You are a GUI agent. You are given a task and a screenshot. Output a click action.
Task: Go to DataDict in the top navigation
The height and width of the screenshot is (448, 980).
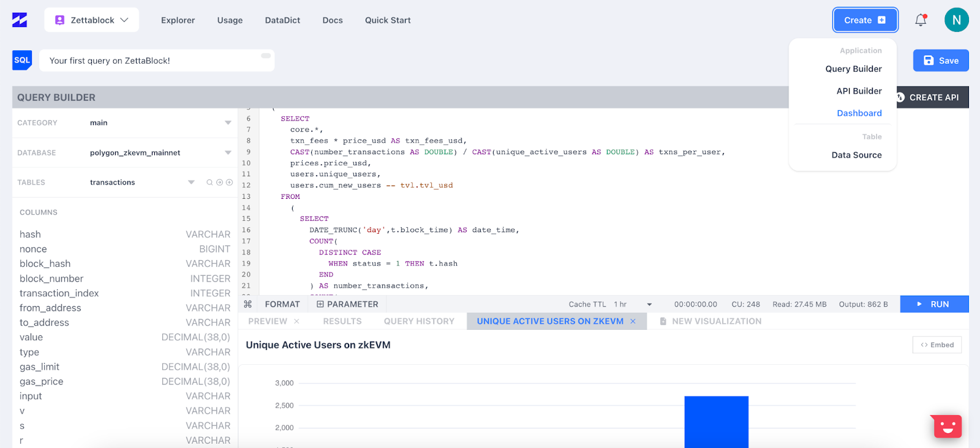pyautogui.click(x=282, y=20)
